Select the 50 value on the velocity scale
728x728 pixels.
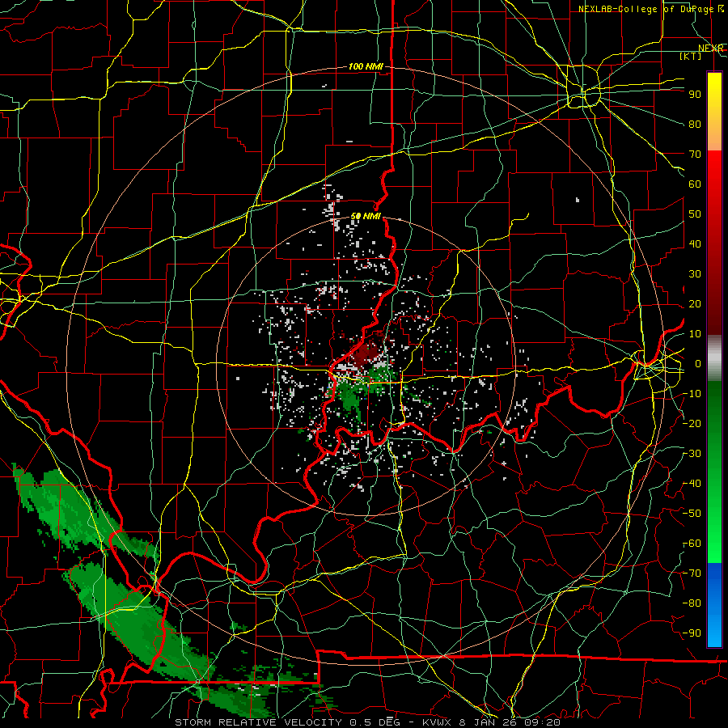tap(695, 214)
